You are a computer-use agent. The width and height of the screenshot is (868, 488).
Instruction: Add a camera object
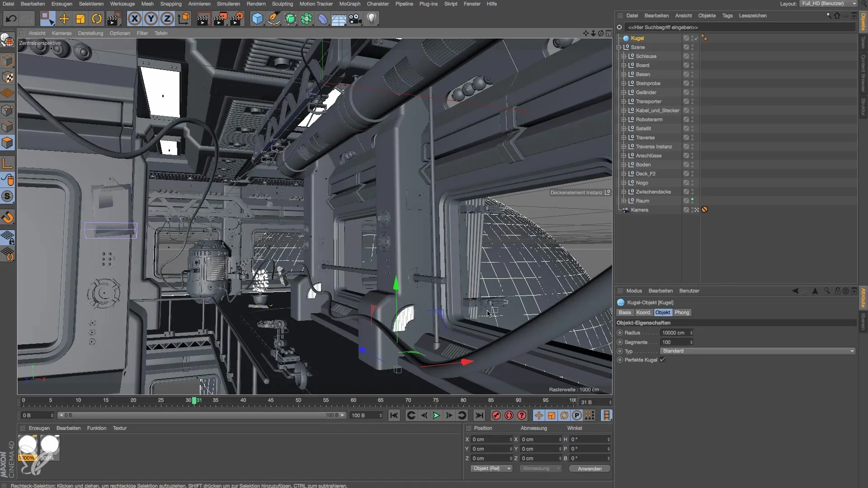click(355, 19)
